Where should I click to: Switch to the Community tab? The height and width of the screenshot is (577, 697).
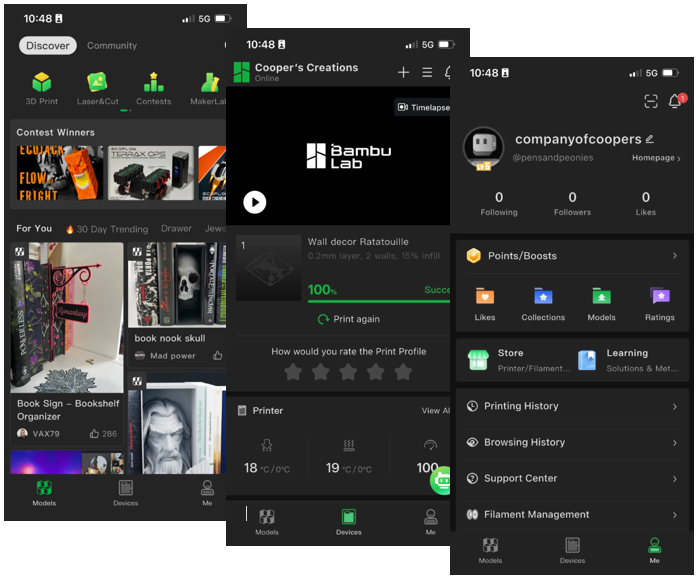[112, 46]
